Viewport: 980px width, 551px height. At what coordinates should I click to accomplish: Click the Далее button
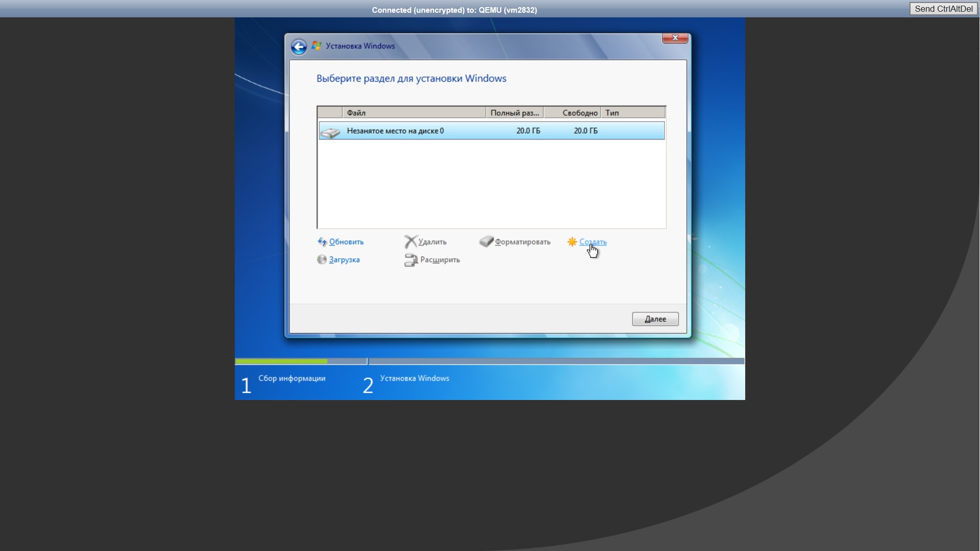(655, 319)
